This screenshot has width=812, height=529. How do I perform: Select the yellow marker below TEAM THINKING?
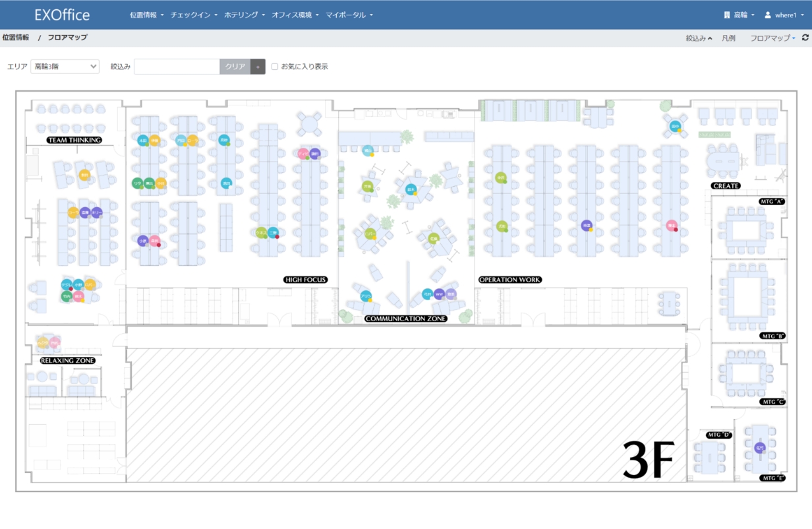pos(84,175)
